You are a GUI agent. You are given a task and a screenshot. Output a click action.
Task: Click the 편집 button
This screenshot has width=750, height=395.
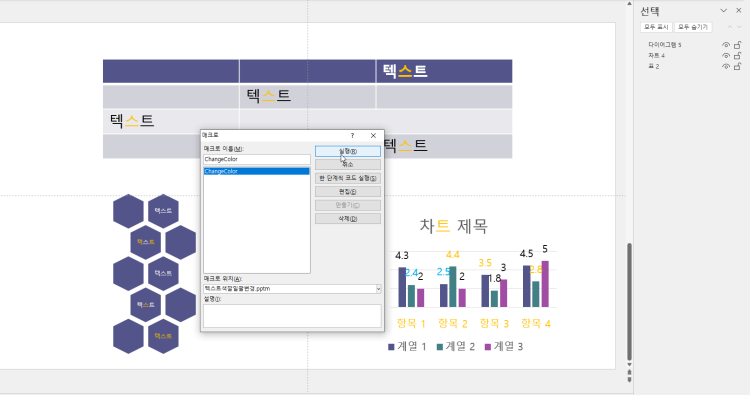coord(348,192)
